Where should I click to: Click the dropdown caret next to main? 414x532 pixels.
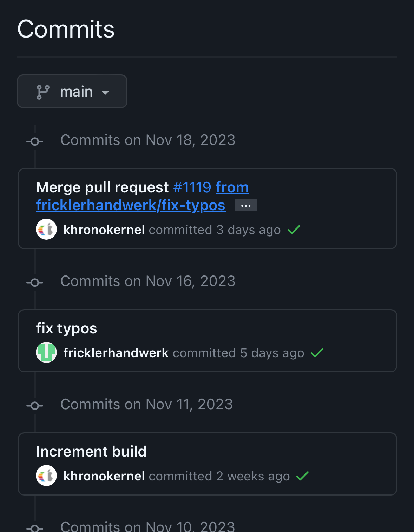(x=105, y=93)
